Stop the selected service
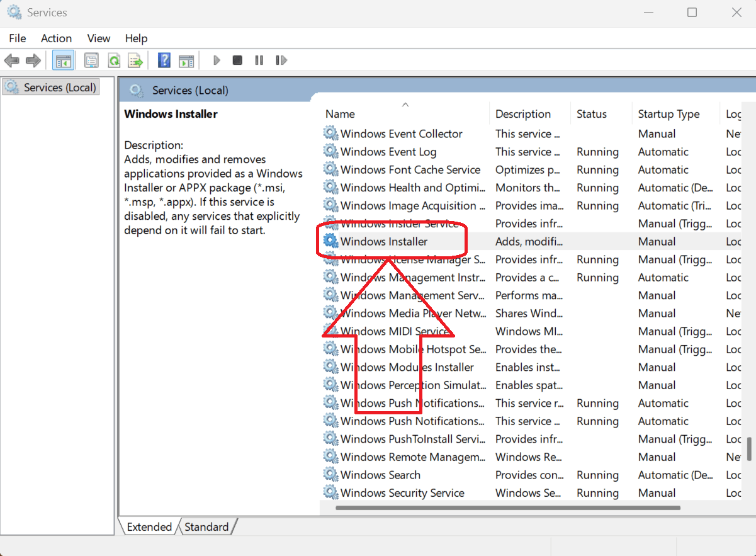756x556 pixels. pyautogui.click(x=237, y=60)
